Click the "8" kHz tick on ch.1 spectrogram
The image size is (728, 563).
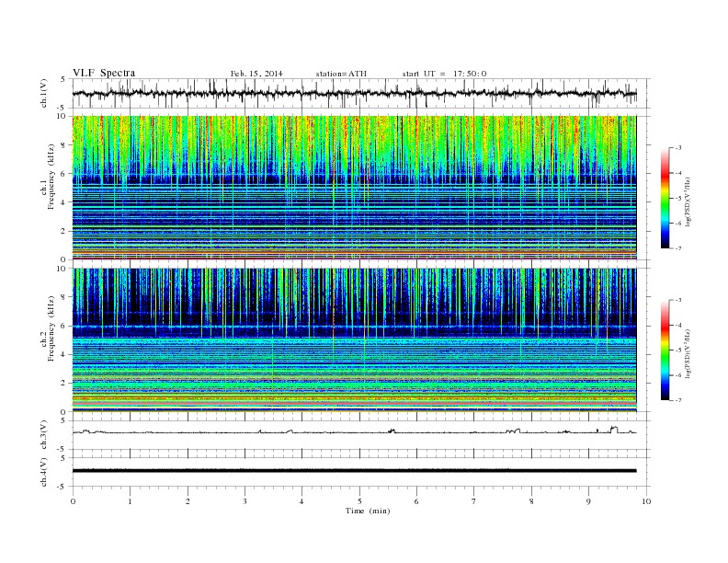click(63, 145)
